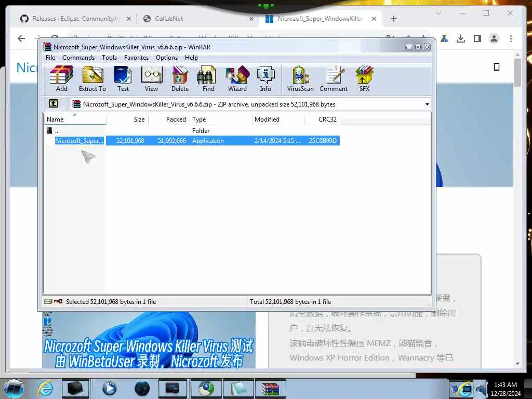
Task: Open a new browser tab
Action: [394, 19]
